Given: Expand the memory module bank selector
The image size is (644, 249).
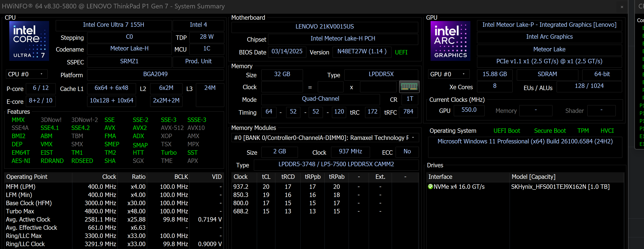Looking at the screenshot, I should (x=413, y=138).
